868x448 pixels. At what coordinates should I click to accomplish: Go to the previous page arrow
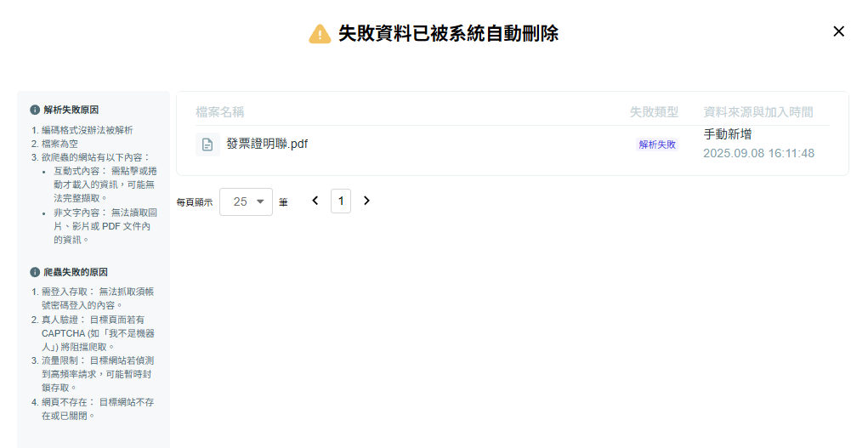pyautogui.click(x=315, y=201)
